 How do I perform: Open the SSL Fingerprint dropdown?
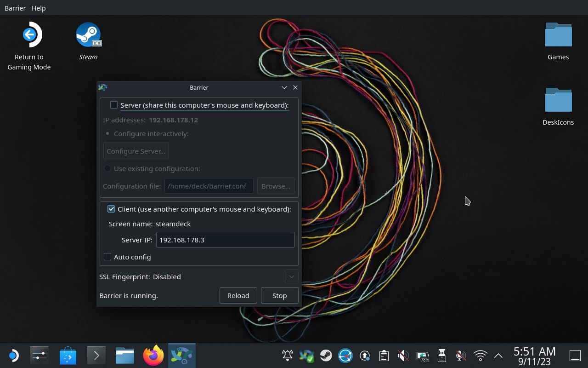coord(291,276)
